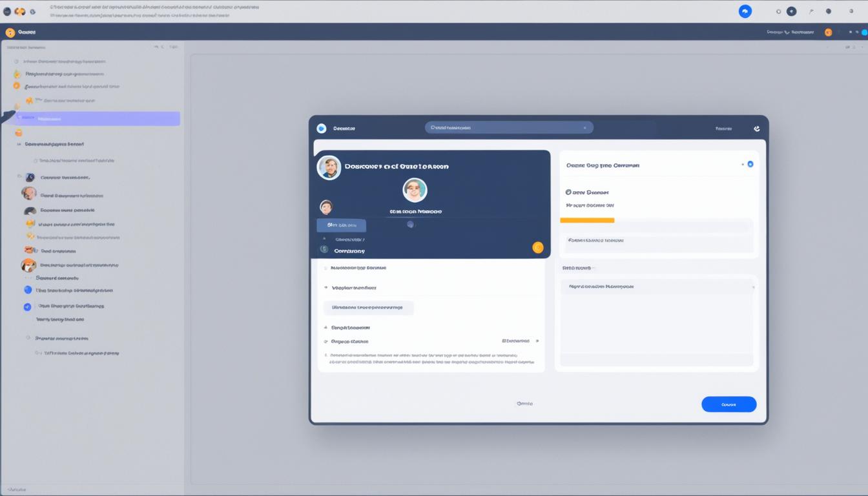Click the phone icon in the dialog header

point(756,129)
